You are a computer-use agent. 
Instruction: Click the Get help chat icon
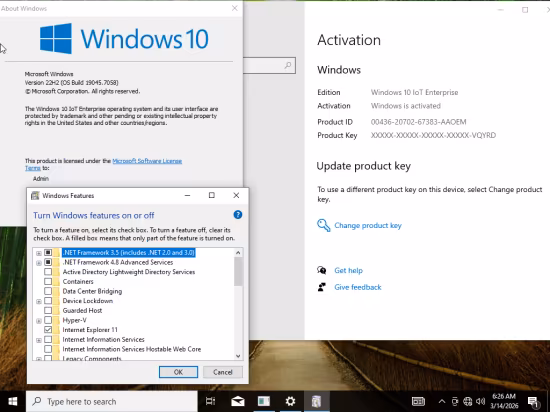(322, 270)
